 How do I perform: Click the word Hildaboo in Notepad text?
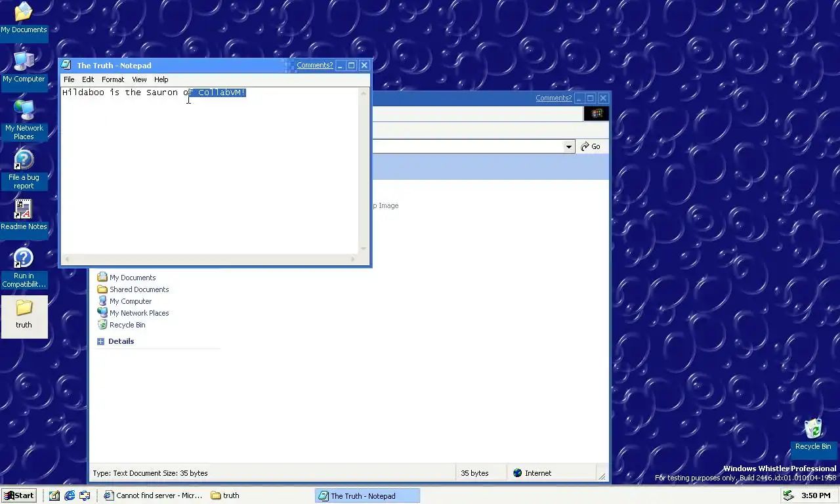pyautogui.click(x=83, y=93)
